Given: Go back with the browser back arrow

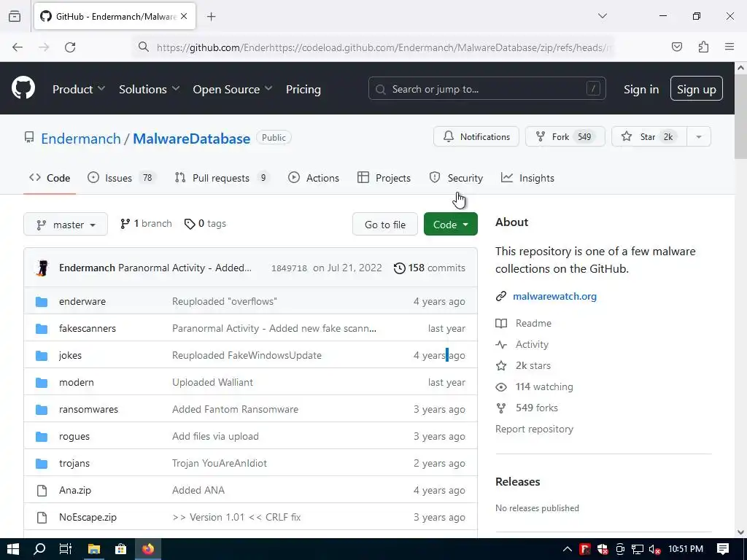Looking at the screenshot, I should coord(18,47).
